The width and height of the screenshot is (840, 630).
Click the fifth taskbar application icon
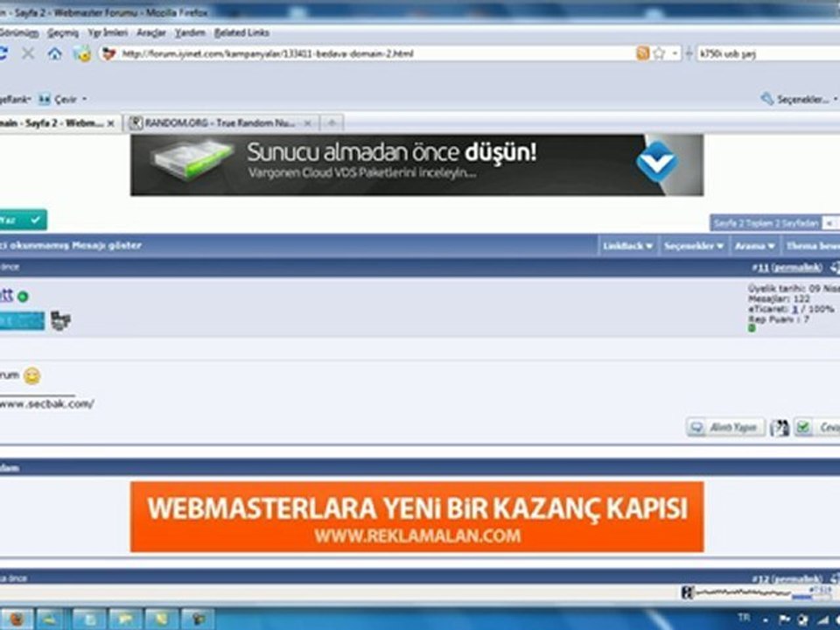click(161, 619)
